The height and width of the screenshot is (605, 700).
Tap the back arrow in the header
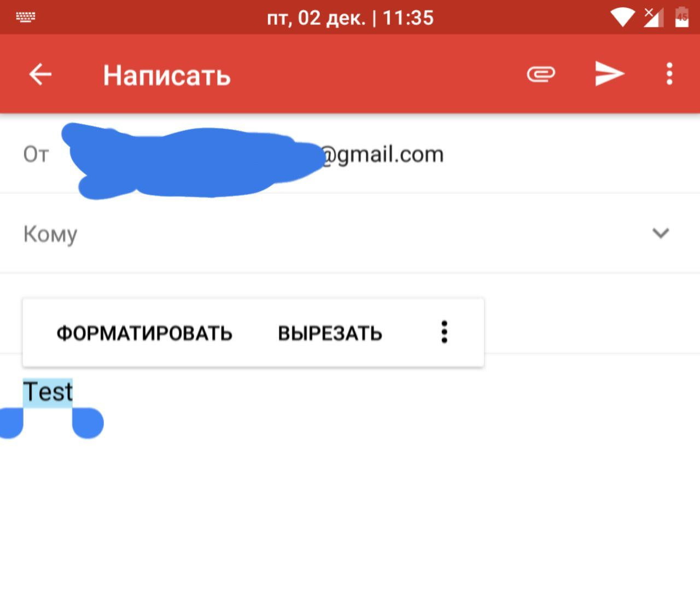pyautogui.click(x=40, y=74)
